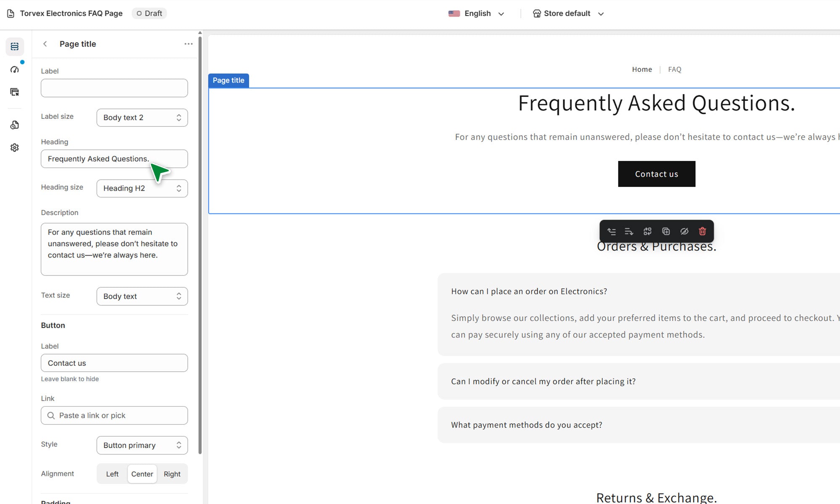Select Center alignment option
Screen dimensions: 840x504
[x=142, y=474]
